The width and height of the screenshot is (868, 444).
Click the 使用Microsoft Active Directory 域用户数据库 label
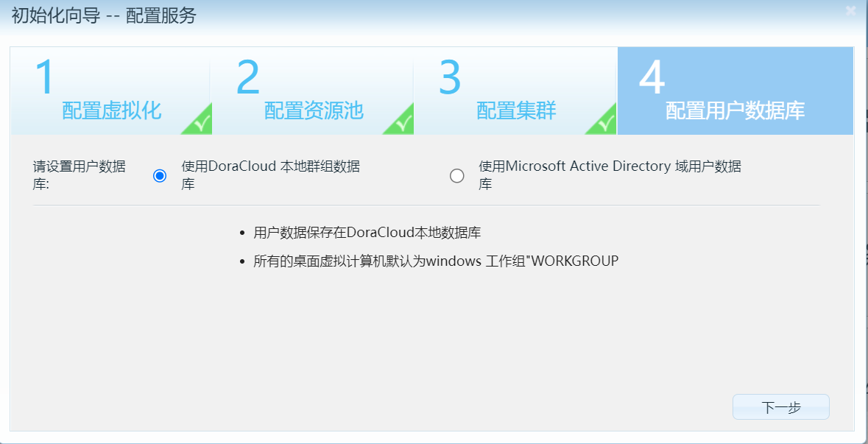pos(610,175)
